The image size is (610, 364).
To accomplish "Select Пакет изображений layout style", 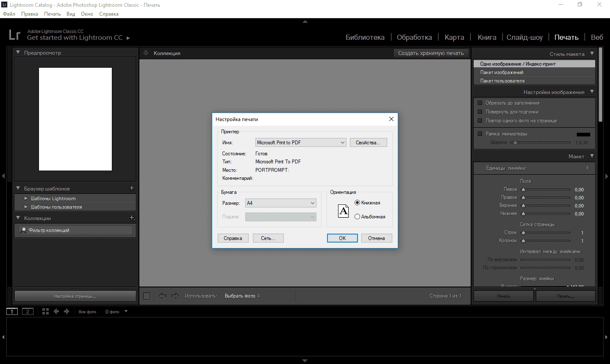I will [534, 72].
